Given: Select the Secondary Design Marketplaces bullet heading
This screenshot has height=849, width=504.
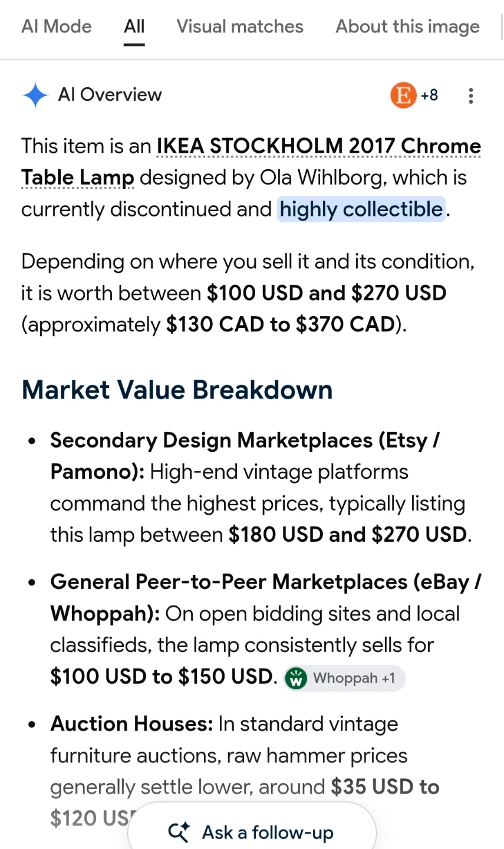Looking at the screenshot, I should point(245,456).
